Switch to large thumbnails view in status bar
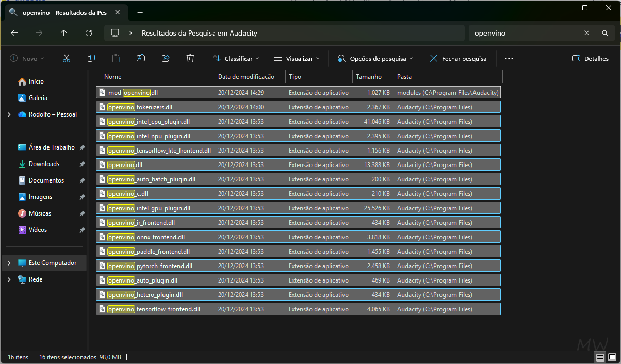The image size is (621, 364). pos(612,357)
